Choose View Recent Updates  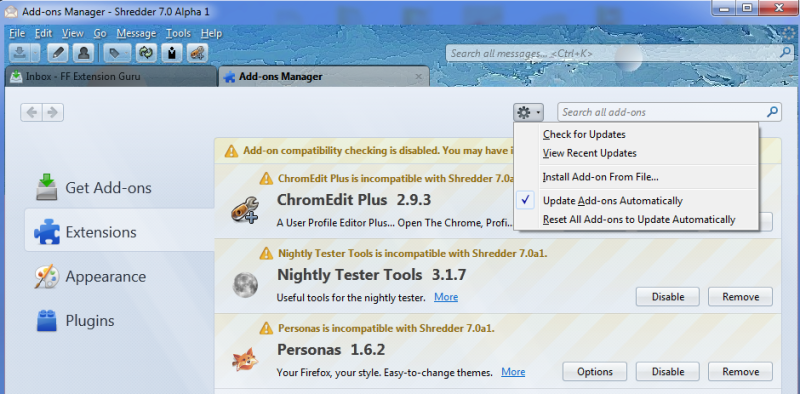[636, 153]
